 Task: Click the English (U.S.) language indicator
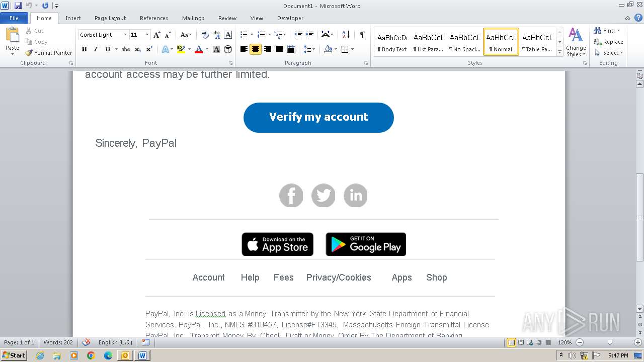pos(115,342)
